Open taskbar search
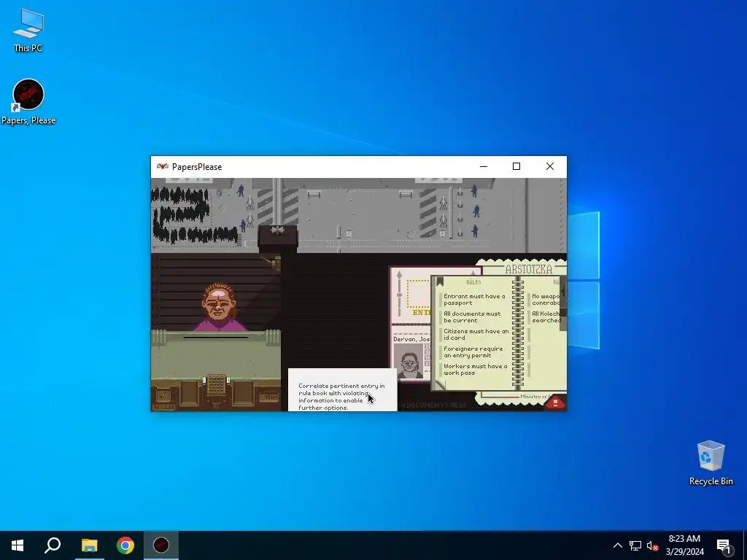This screenshot has width=747, height=560. click(x=53, y=545)
